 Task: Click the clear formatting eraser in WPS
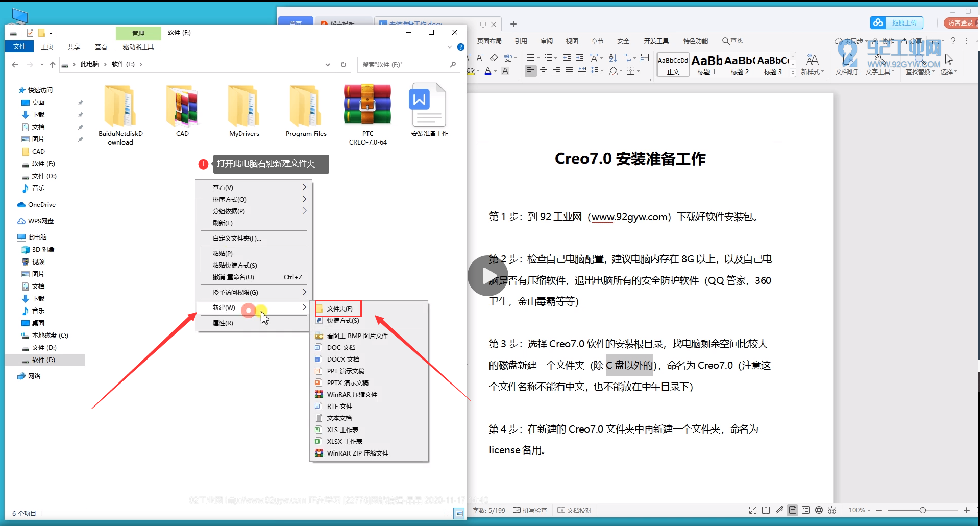coord(494,58)
